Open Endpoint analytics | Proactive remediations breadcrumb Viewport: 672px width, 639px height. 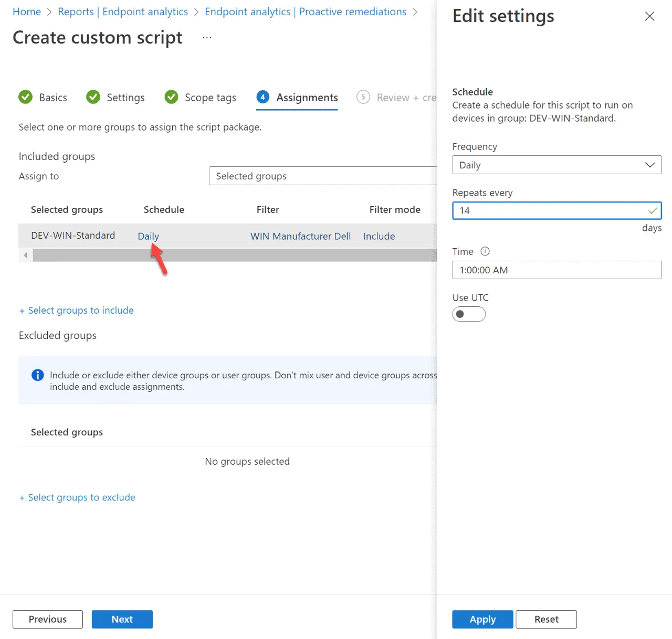(306, 12)
